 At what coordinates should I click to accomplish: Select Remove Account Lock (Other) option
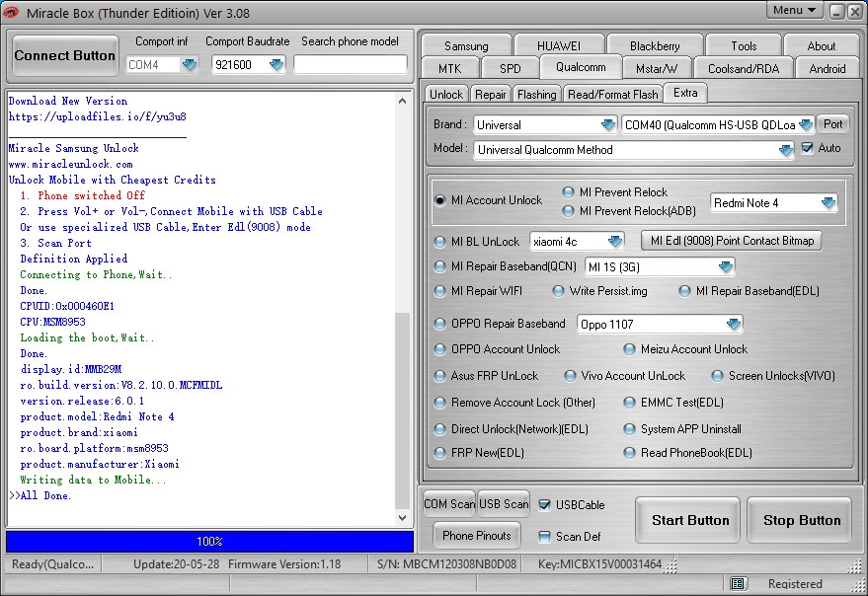[x=440, y=403]
